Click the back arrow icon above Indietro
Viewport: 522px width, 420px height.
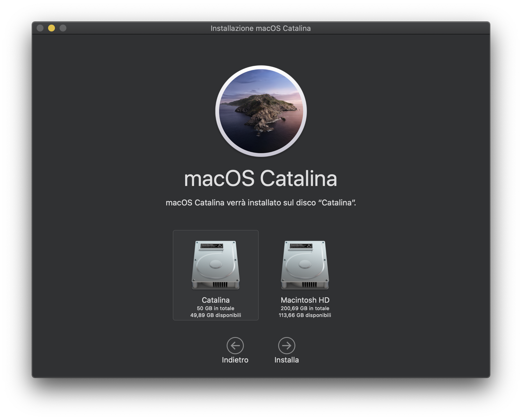[x=235, y=346]
